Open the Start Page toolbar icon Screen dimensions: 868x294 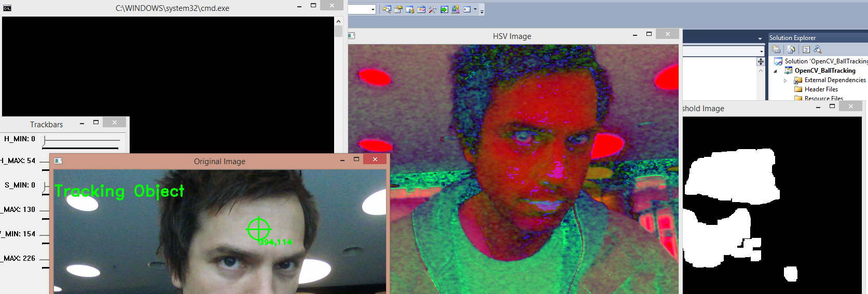coord(421,9)
